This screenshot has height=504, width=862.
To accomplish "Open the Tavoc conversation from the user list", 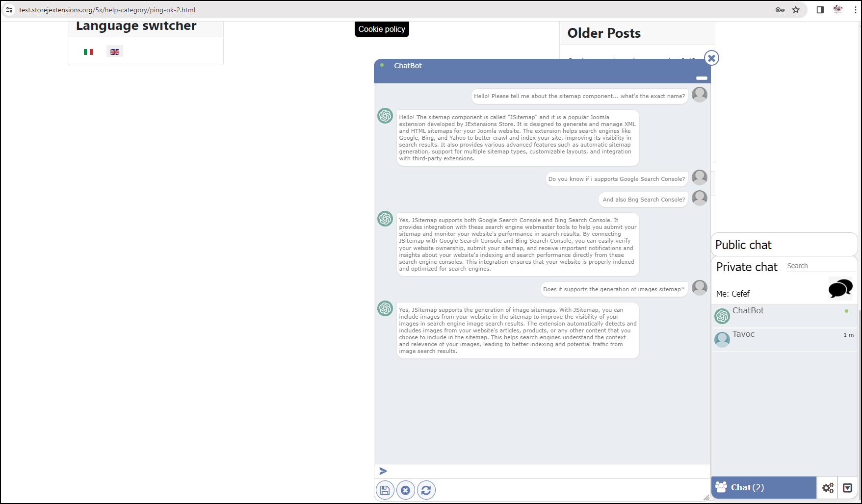I will (x=784, y=340).
